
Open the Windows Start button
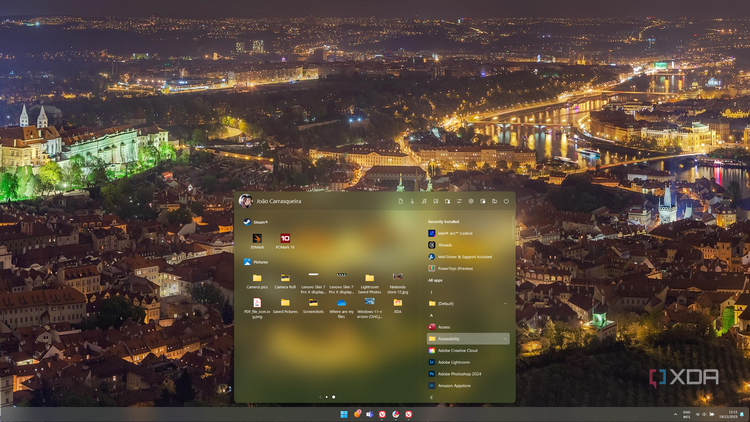[x=344, y=414]
